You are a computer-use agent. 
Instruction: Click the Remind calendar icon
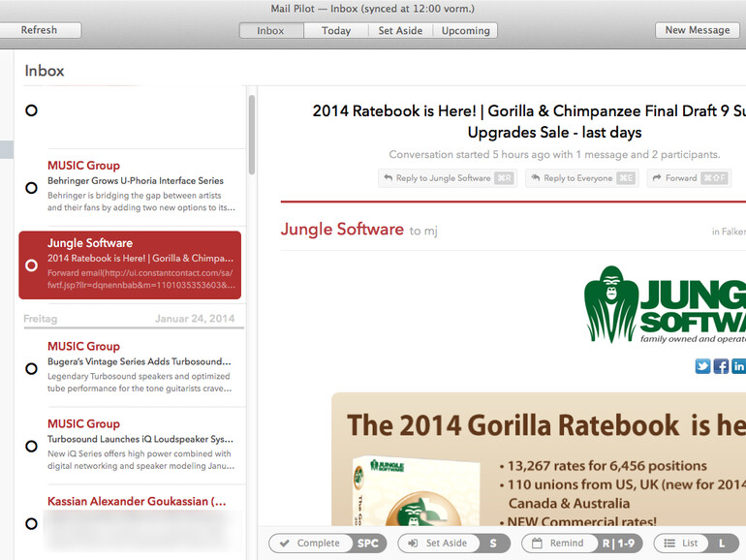point(537,543)
